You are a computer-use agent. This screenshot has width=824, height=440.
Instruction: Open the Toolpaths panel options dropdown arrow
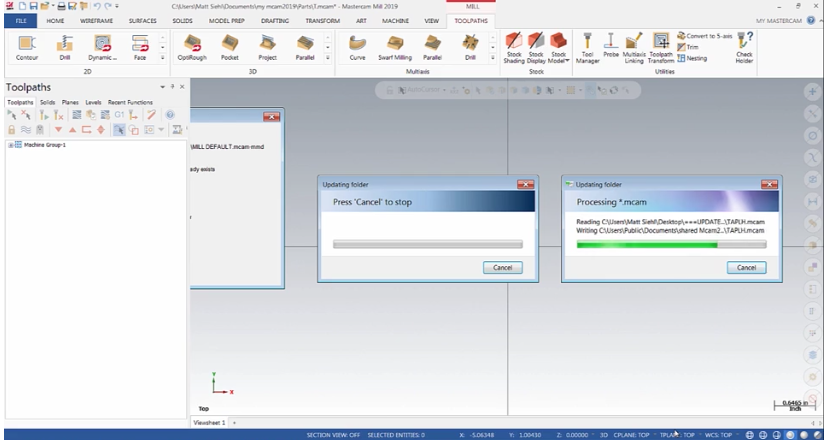click(162, 87)
